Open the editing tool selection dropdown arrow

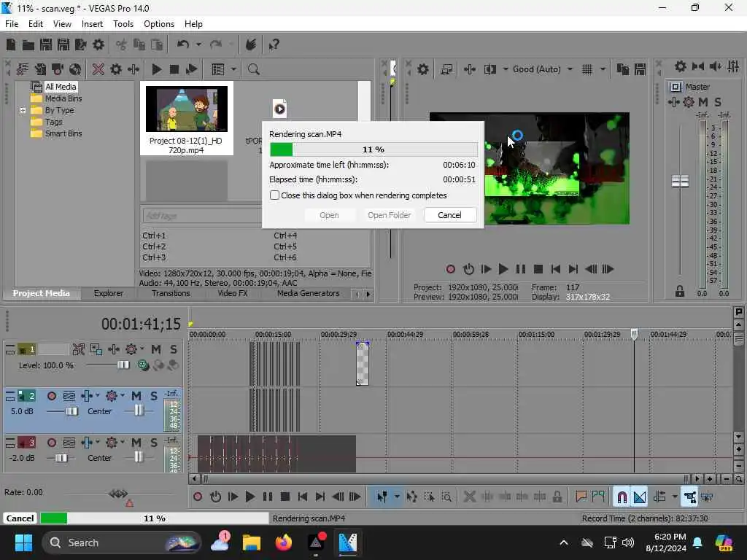tap(397, 497)
